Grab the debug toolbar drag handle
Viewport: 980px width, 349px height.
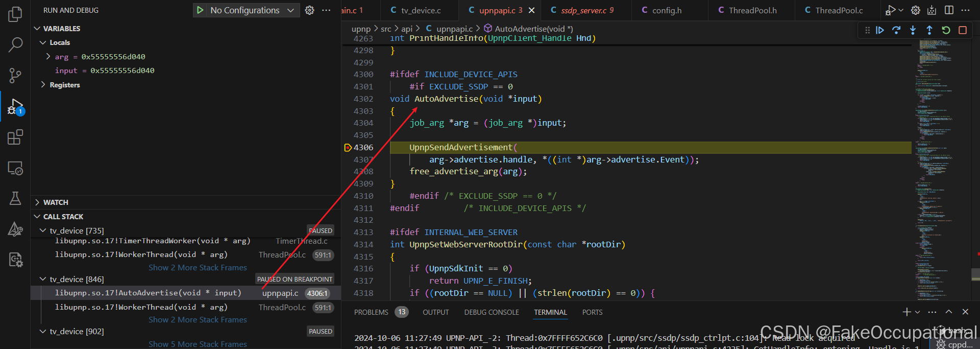[x=867, y=30]
